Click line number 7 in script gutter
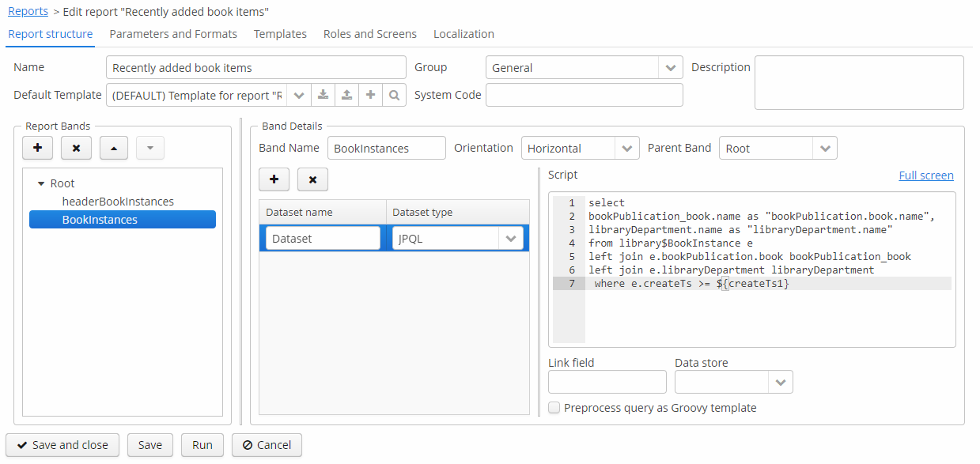980x464 pixels. click(x=571, y=284)
